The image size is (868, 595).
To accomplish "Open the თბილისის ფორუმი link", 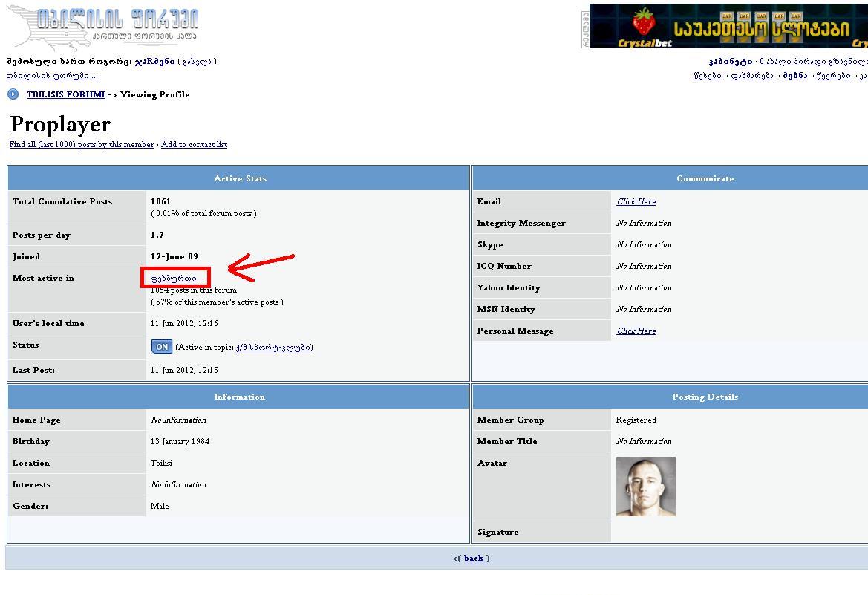I will pyautogui.click(x=48, y=75).
